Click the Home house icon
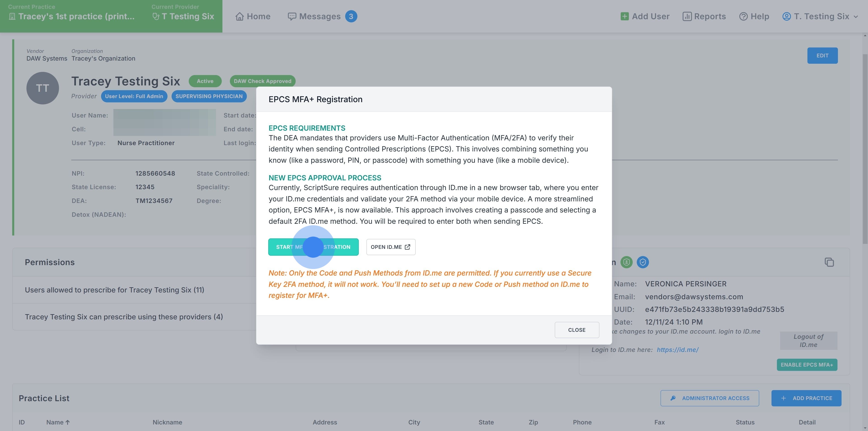The width and height of the screenshot is (868, 431). click(240, 16)
